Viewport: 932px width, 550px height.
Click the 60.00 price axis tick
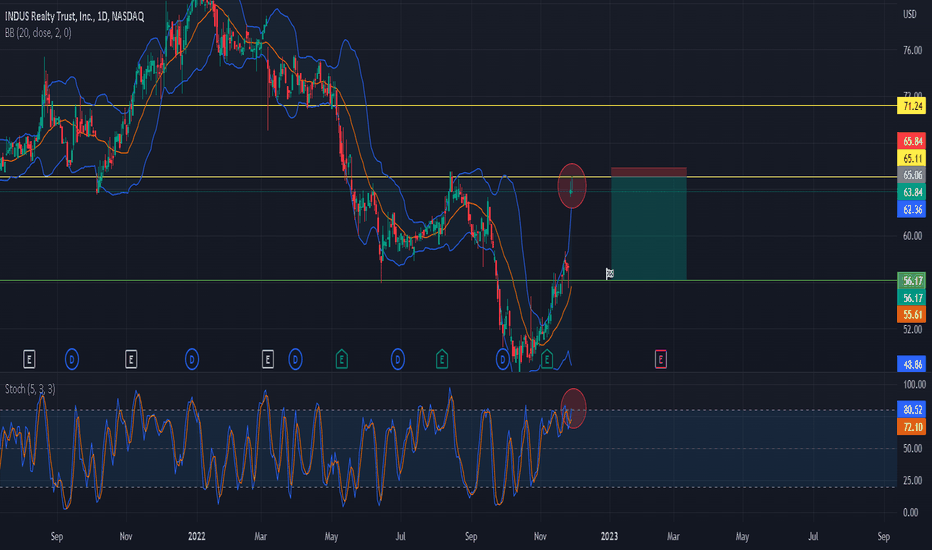pyautogui.click(x=912, y=236)
